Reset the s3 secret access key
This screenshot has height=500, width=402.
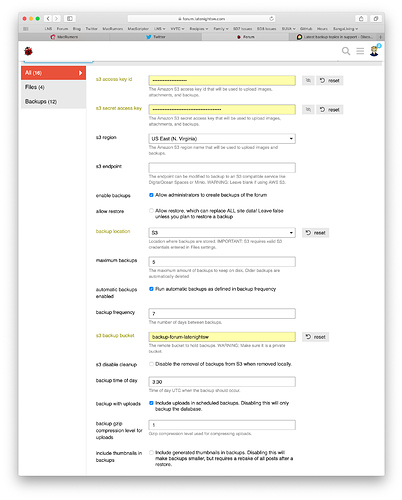click(330, 110)
